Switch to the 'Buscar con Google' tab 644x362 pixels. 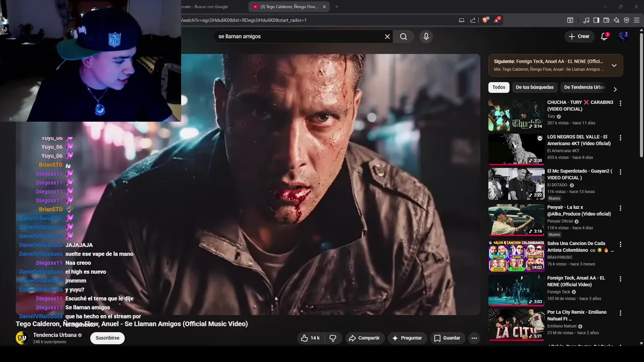coord(204,7)
